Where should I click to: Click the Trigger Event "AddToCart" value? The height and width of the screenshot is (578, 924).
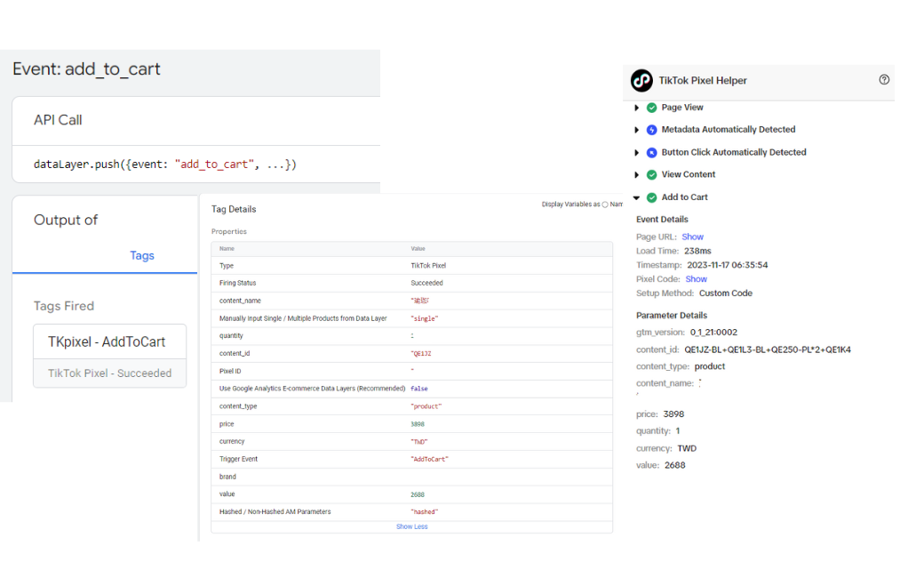(x=429, y=460)
